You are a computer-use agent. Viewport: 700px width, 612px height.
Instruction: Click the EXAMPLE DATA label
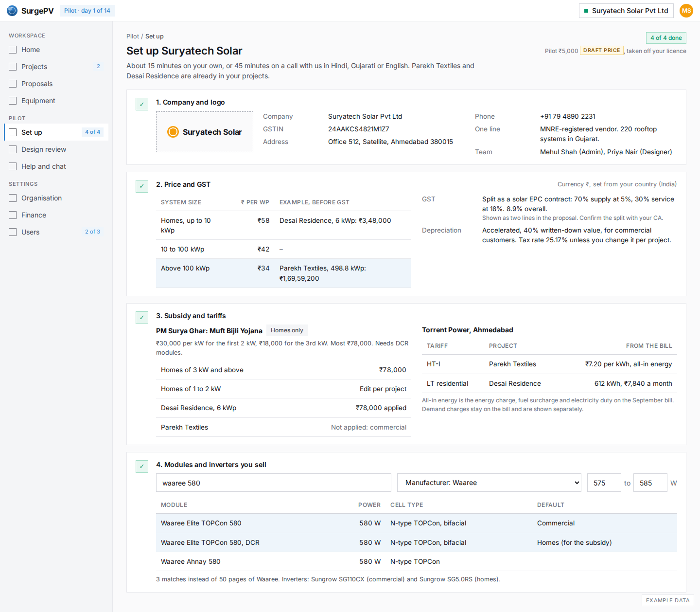(x=668, y=600)
